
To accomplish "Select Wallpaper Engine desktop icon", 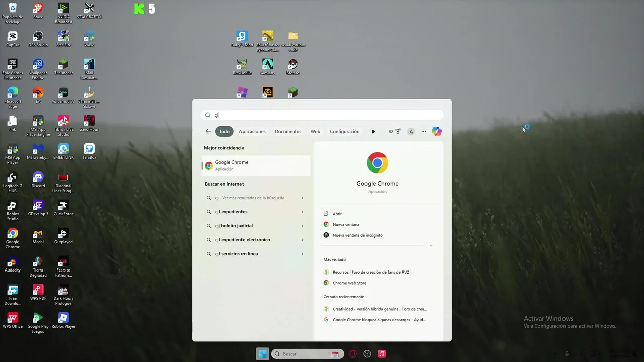I will point(38,69).
